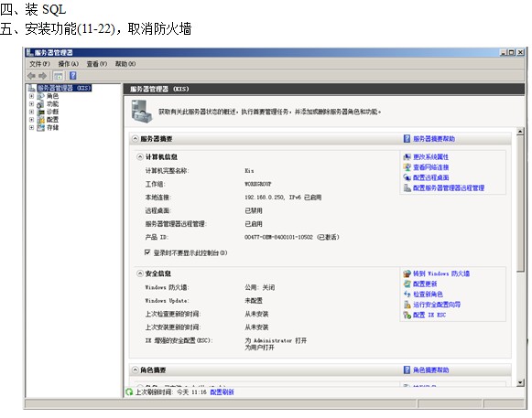532x418 pixels.
Task: Expand the 诊断 tree node
Action: [x=31, y=112]
